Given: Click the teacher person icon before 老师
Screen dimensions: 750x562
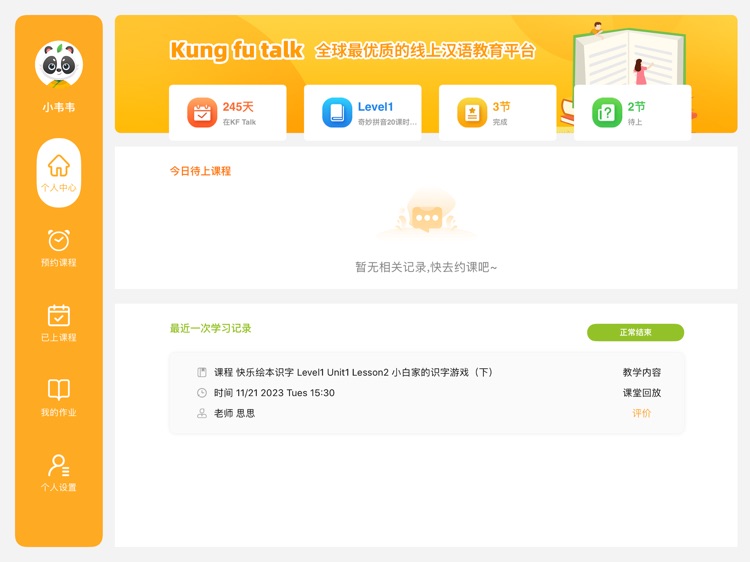Looking at the screenshot, I should [202, 413].
